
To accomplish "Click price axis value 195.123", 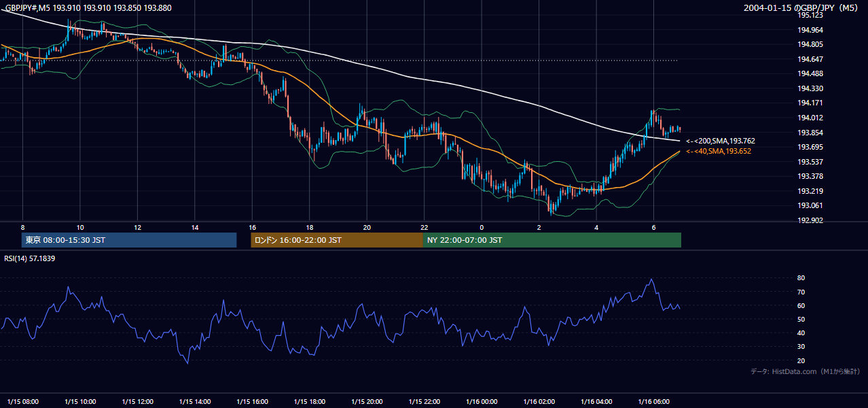I will (810, 15).
